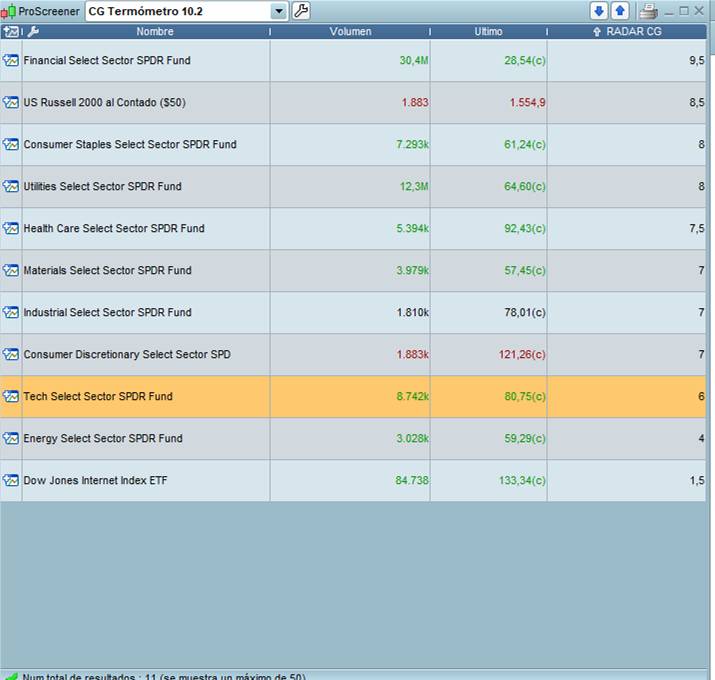Image resolution: width=715 pixels, height=680 pixels.
Task: Open chart icon for Dow Jones Internet Index
Action: pos(11,481)
